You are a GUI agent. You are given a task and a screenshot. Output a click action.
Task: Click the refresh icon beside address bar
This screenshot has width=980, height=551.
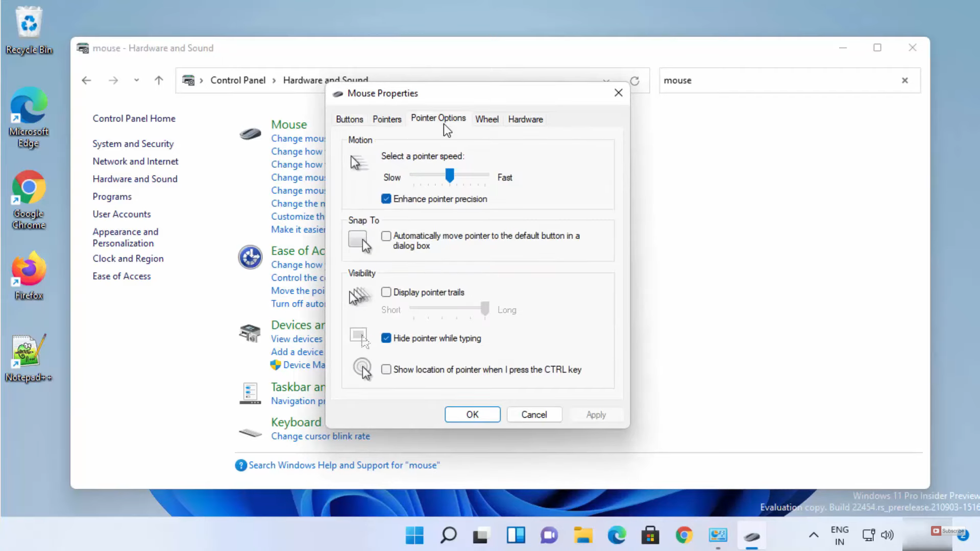click(634, 81)
